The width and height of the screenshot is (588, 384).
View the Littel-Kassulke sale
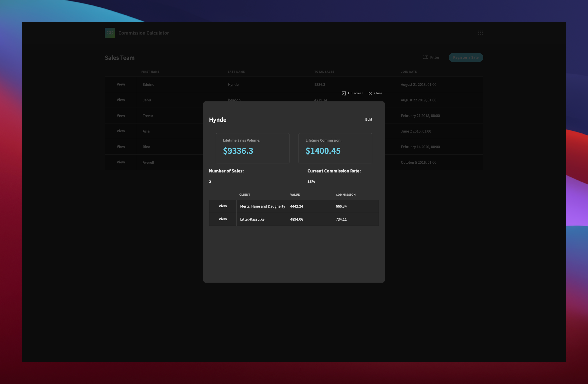(x=223, y=219)
